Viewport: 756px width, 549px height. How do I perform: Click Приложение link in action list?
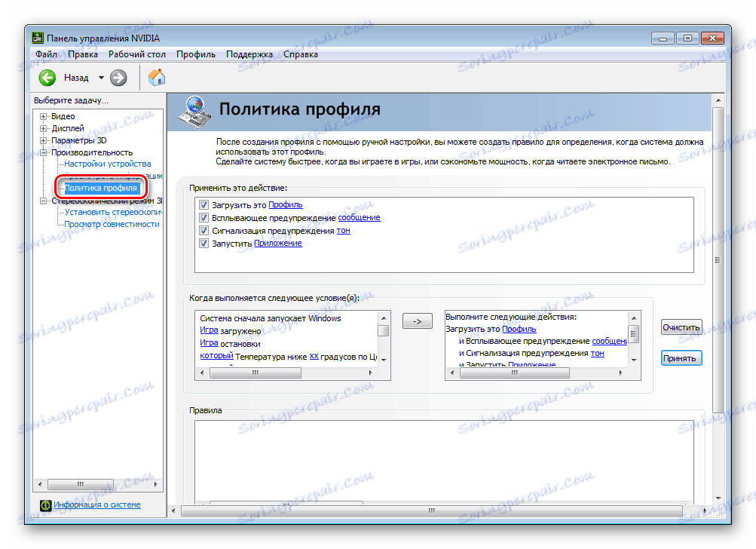tap(277, 243)
